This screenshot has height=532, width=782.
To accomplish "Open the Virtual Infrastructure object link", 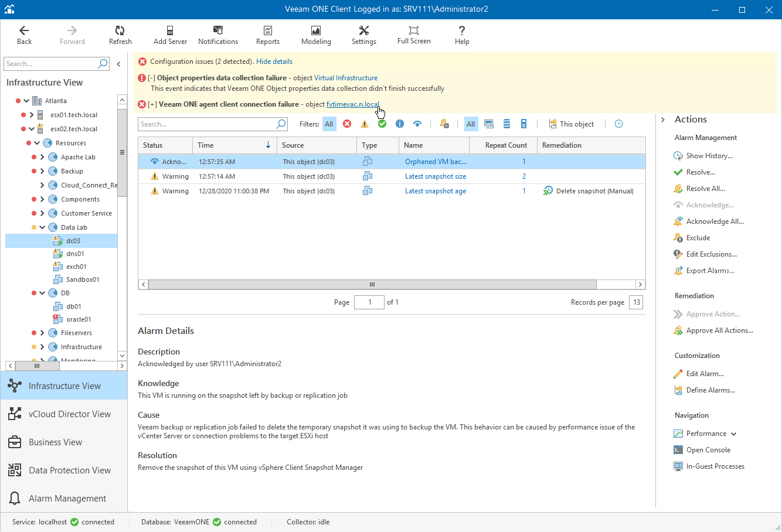I will coord(346,78).
